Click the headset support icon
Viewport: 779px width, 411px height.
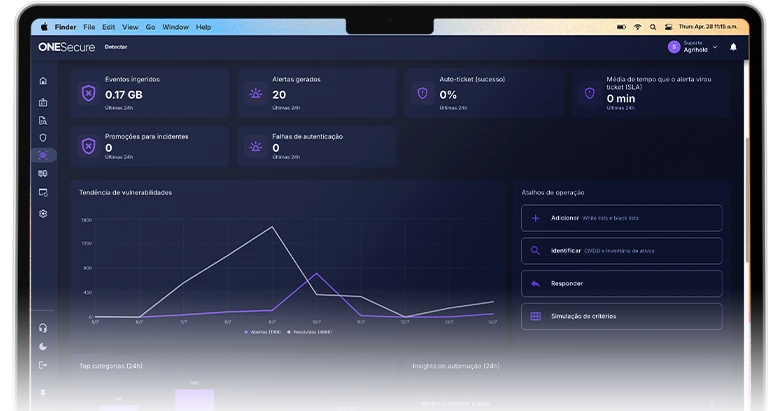[x=43, y=328]
